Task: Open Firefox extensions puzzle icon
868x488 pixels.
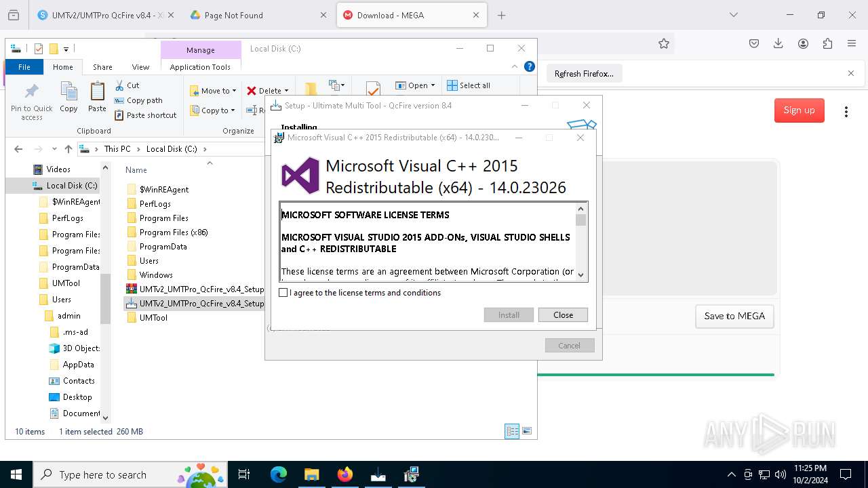Action: tap(827, 43)
